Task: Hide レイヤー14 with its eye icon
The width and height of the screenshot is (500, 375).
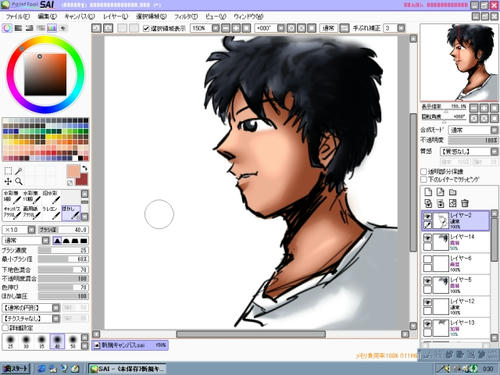Action: pos(427,238)
